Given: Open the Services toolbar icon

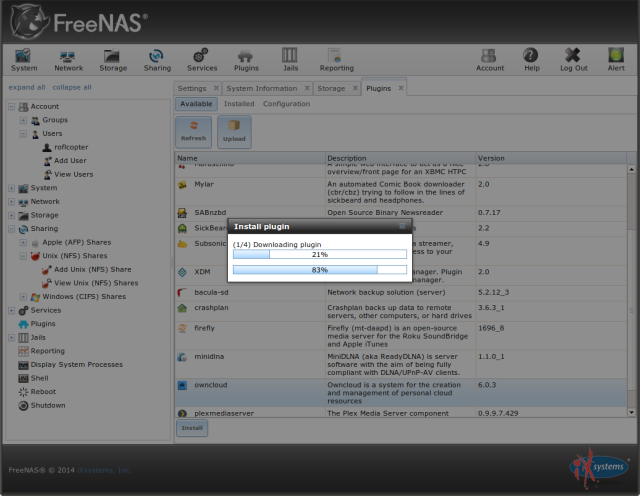Looking at the screenshot, I should (202, 60).
